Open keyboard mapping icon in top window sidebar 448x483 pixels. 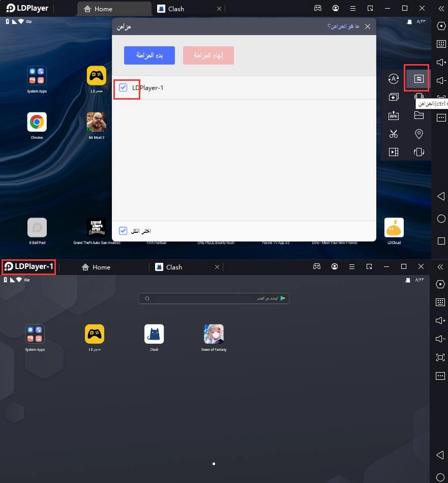click(x=441, y=44)
